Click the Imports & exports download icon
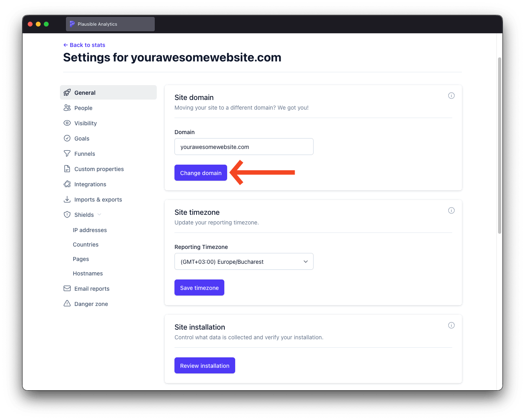Screen dimensions: 525x420 67,199
